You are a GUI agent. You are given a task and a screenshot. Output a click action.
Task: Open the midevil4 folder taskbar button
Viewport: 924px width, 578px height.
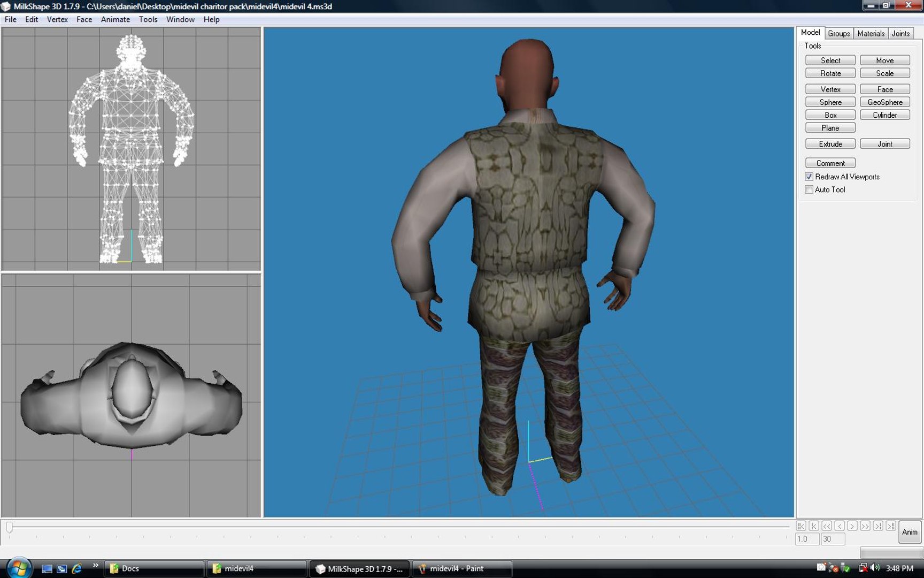(x=257, y=568)
